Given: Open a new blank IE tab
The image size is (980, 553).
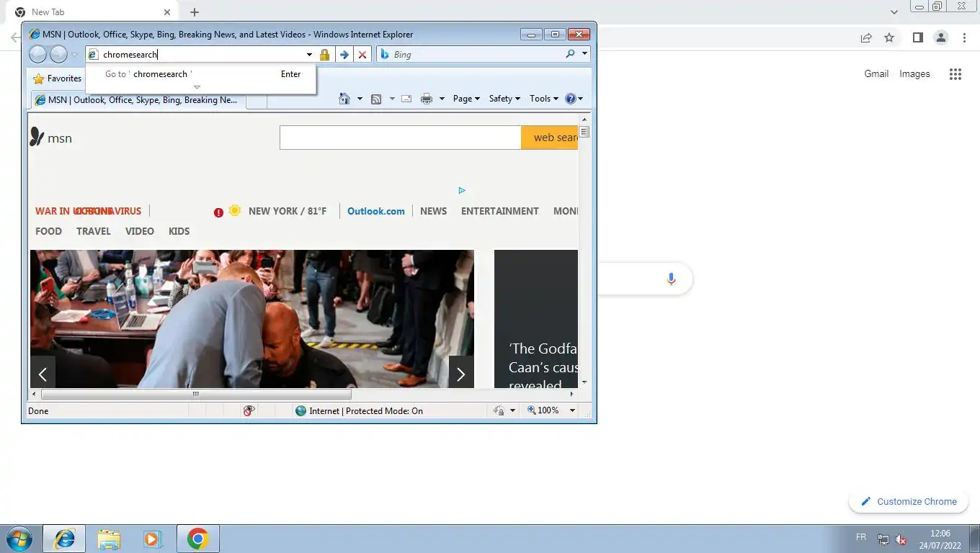Looking at the screenshot, I should 257,101.
